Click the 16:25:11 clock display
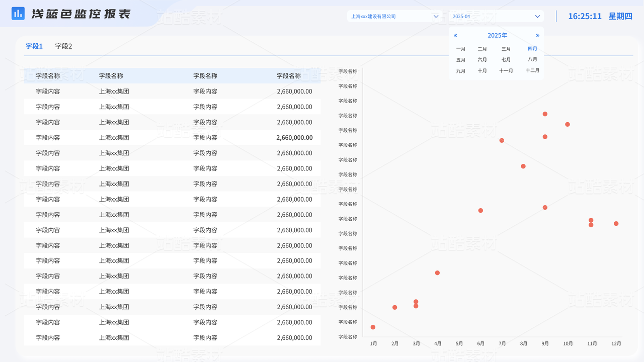The image size is (644, 362). click(x=585, y=16)
